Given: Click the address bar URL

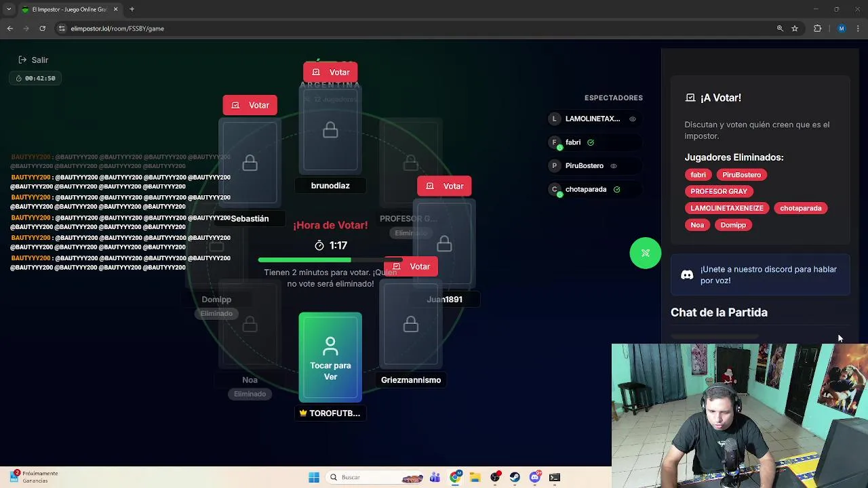Looking at the screenshot, I should point(117,28).
